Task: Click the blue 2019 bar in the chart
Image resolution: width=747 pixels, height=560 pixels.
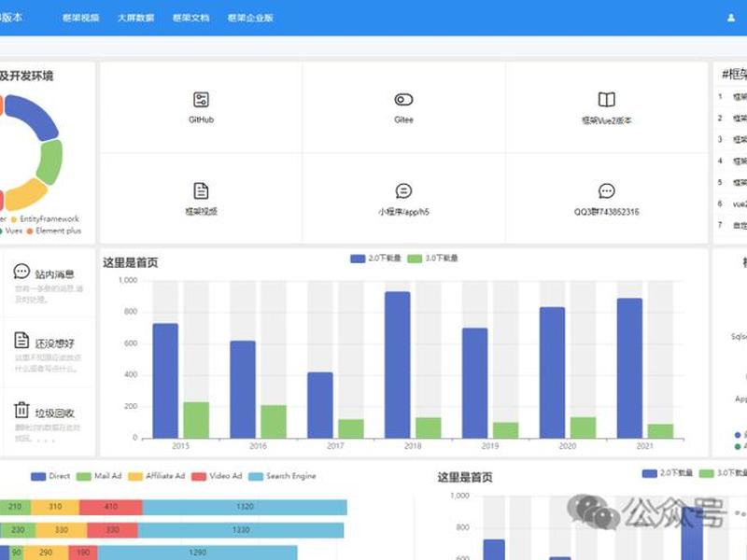Action: coord(475,383)
